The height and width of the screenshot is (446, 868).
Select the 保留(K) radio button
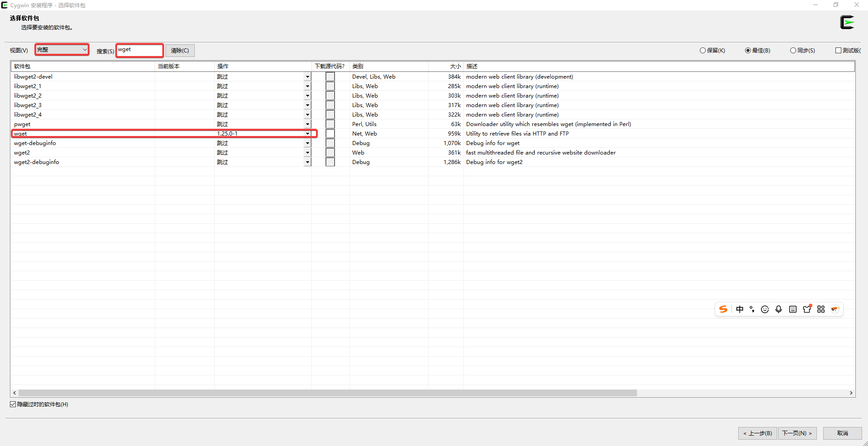(703, 51)
